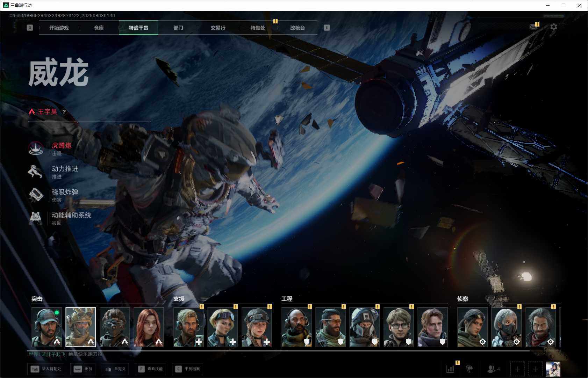The height and width of the screenshot is (378, 588).
Task: Choose the bearded 侦察 operator with red scarf
Action: point(540,327)
